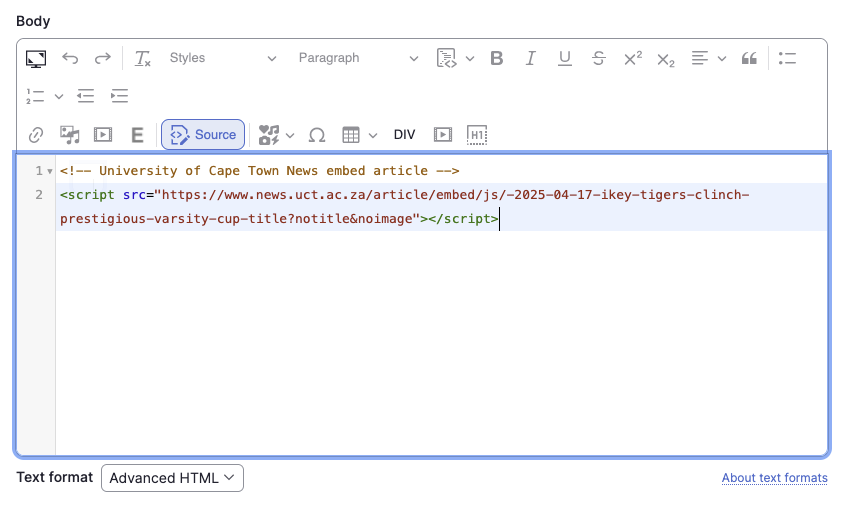Collapse the fold arrow on line 1
This screenshot has width=844, height=515.
point(50,172)
